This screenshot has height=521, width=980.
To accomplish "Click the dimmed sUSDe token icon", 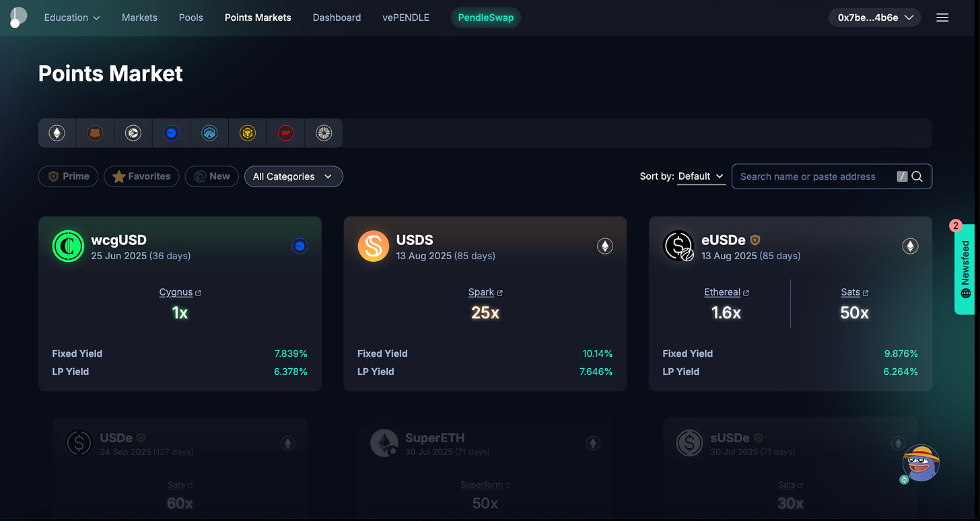I will 689,443.
